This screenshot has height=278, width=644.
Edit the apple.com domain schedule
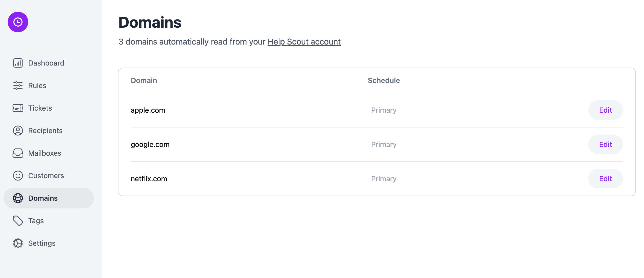pyautogui.click(x=606, y=110)
